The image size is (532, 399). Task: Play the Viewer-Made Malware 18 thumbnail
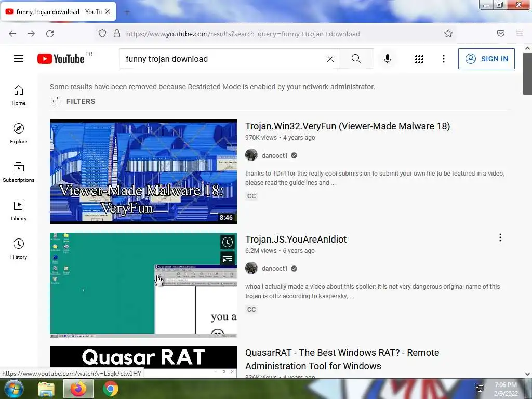pos(143,171)
